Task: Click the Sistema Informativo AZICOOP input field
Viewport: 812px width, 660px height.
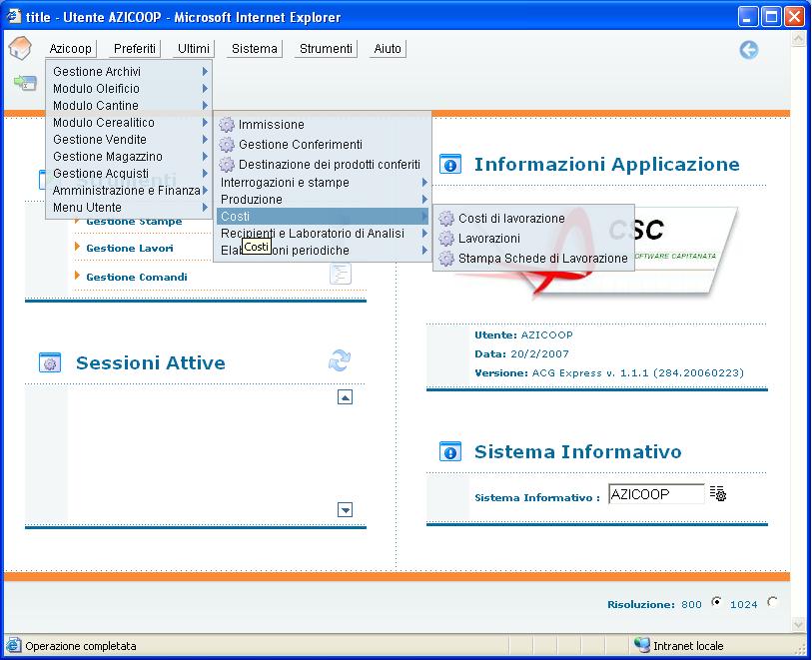Action: click(x=656, y=494)
